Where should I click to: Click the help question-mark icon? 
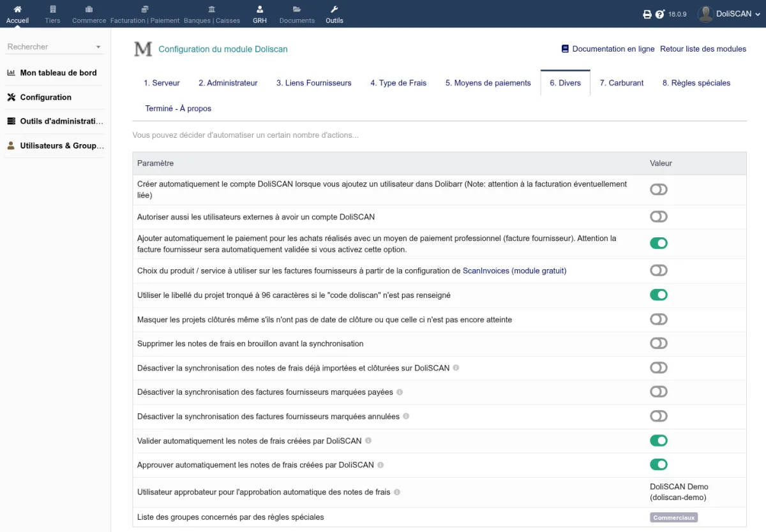pyautogui.click(x=660, y=14)
